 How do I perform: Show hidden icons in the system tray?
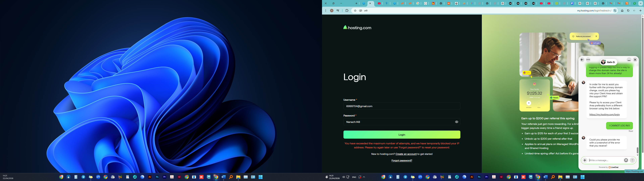(364, 177)
